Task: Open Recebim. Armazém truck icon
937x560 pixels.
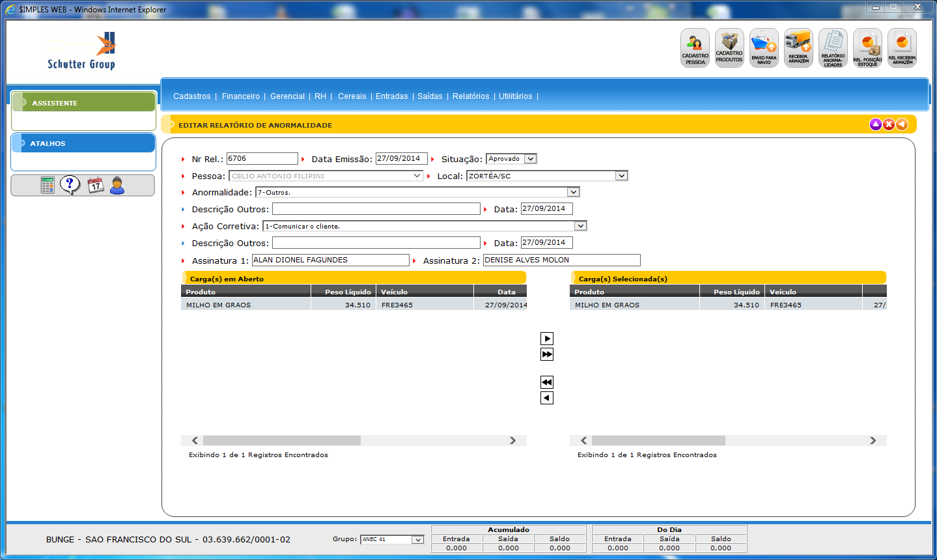Action: 798,48
